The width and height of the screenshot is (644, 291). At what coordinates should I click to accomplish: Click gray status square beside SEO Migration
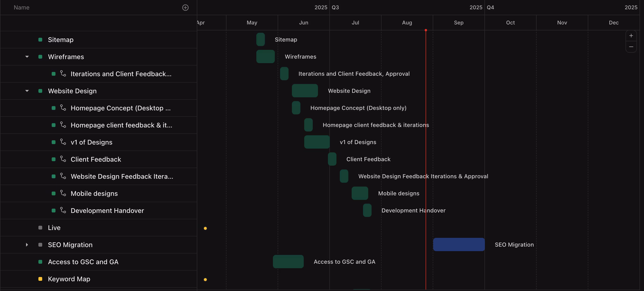(40, 245)
